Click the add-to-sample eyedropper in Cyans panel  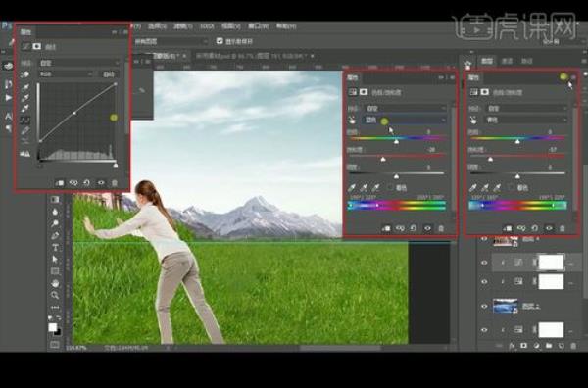coord(485,187)
